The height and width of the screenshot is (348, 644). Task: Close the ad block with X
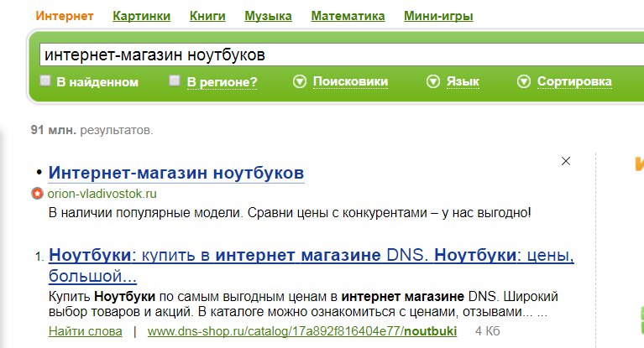(566, 161)
